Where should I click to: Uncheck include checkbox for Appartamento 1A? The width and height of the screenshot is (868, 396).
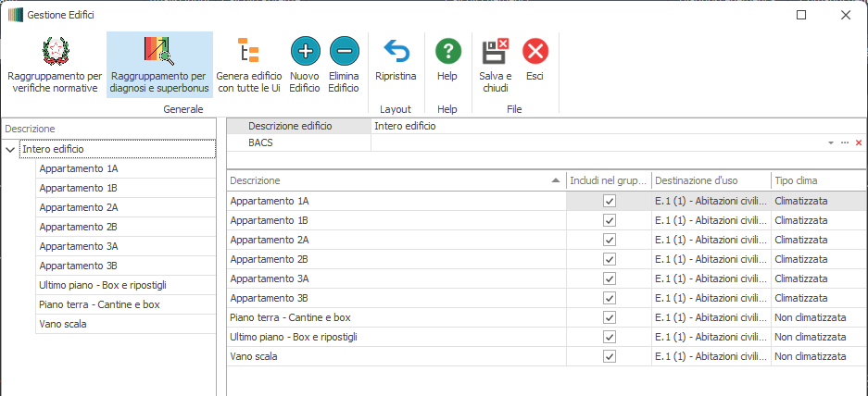[609, 201]
